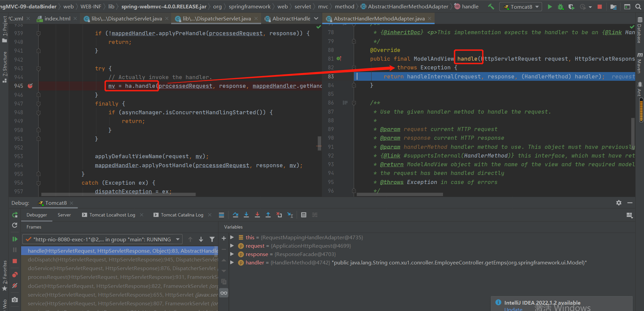Open Search Everywhere magnifier
Screen dimensions: 644x311
[x=638, y=6]
